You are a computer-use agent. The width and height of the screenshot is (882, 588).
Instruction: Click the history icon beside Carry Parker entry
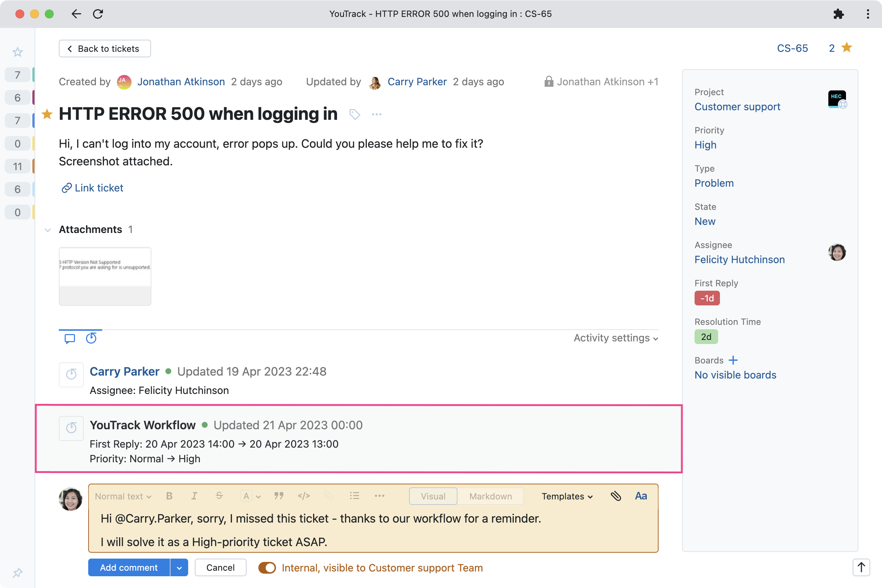tap(71, 374)
